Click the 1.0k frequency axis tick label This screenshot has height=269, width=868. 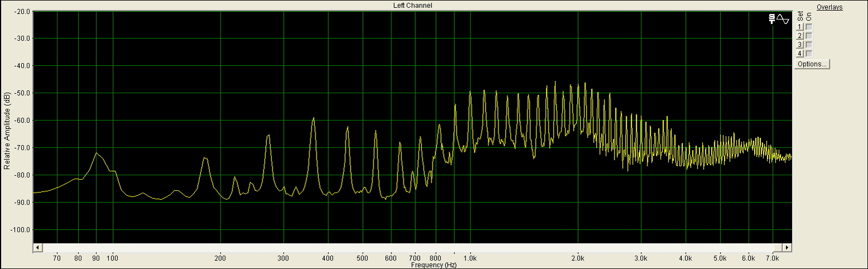click(x=470, y=258)
